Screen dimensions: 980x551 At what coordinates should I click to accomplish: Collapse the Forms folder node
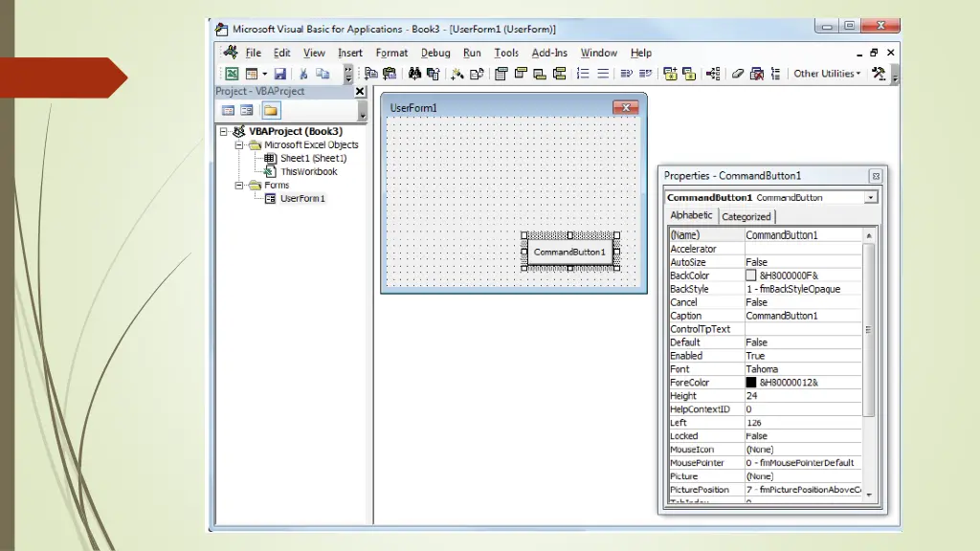pos(239,186)
